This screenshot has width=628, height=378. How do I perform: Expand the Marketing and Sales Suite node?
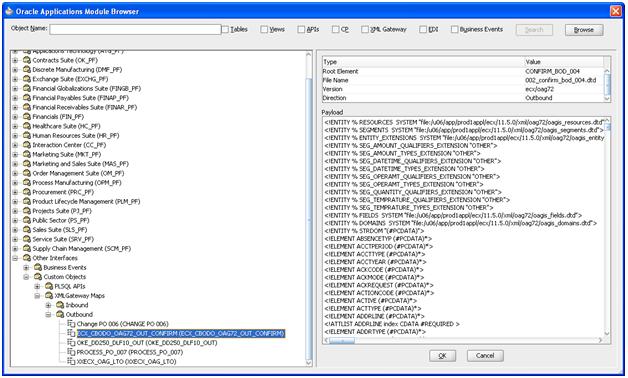point(15,164)
